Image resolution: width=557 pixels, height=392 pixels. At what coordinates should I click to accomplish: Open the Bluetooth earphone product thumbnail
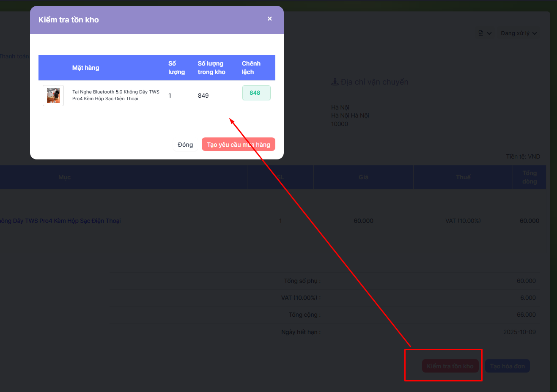point(53,96)
